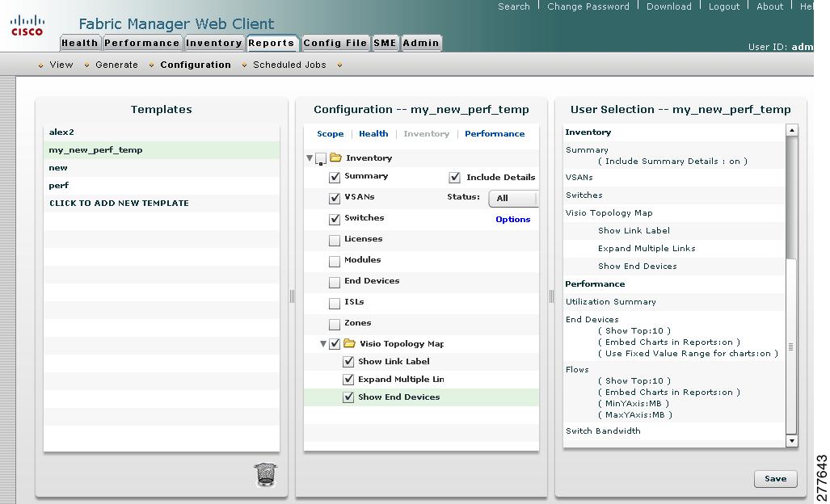This screenshot has width=830, height=504.
Task: Open the VSANs Status dropdown
Action: [513, 199]
